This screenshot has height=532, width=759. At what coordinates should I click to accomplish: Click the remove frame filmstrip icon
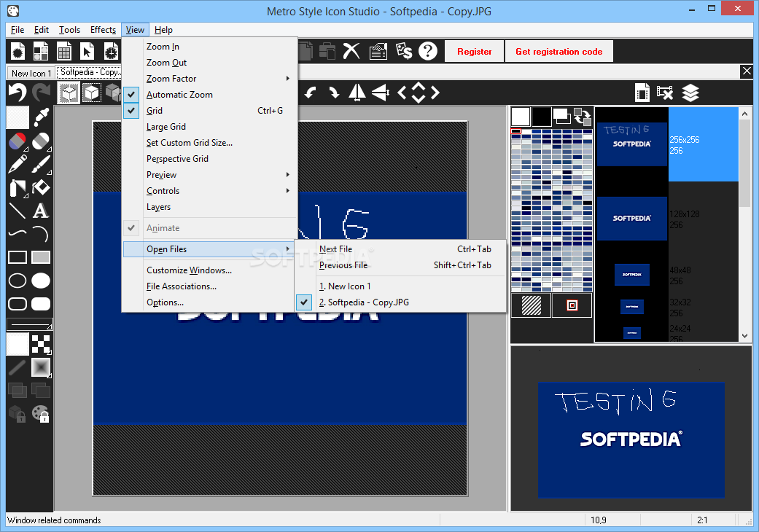[665, 93]
